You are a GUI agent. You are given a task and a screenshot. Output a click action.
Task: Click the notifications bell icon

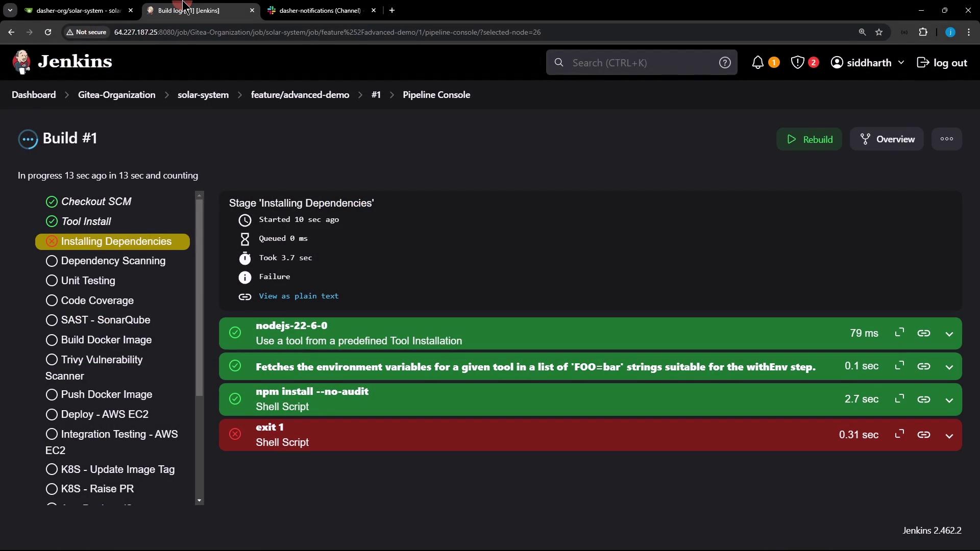pyautogui.click(x=758, y=63)
